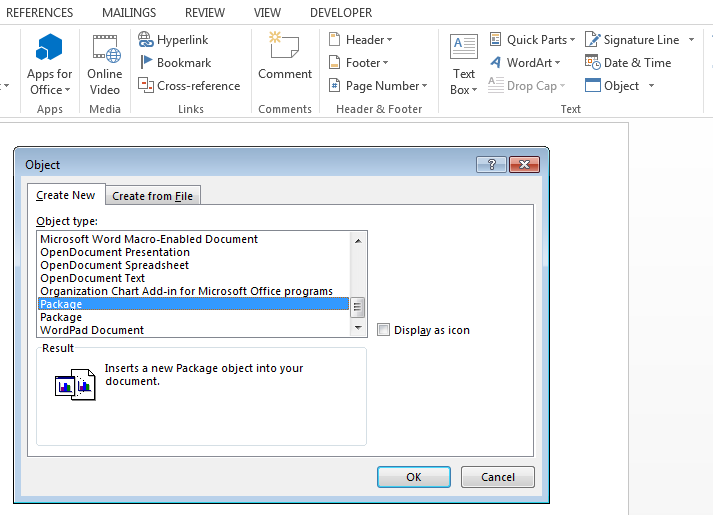Select OpenDocument Text in the list
The image size is (713, 515).
(194, 278)
